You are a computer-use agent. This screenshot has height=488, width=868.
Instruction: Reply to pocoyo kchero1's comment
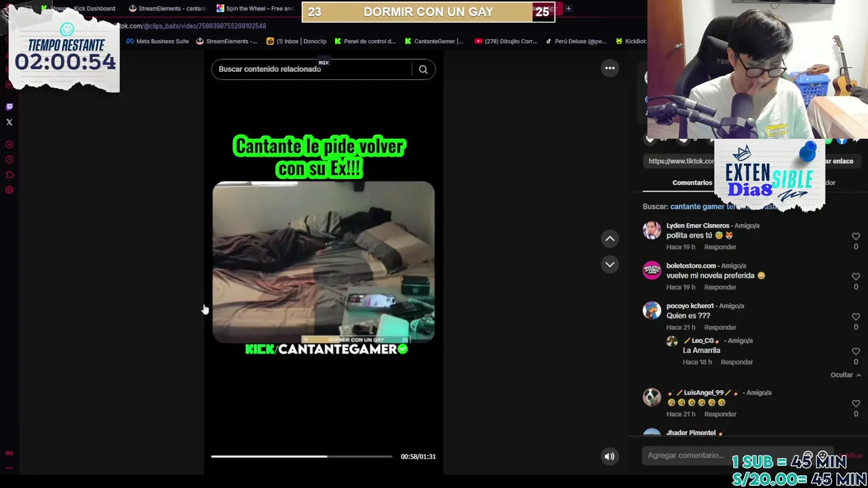(720, 327)
